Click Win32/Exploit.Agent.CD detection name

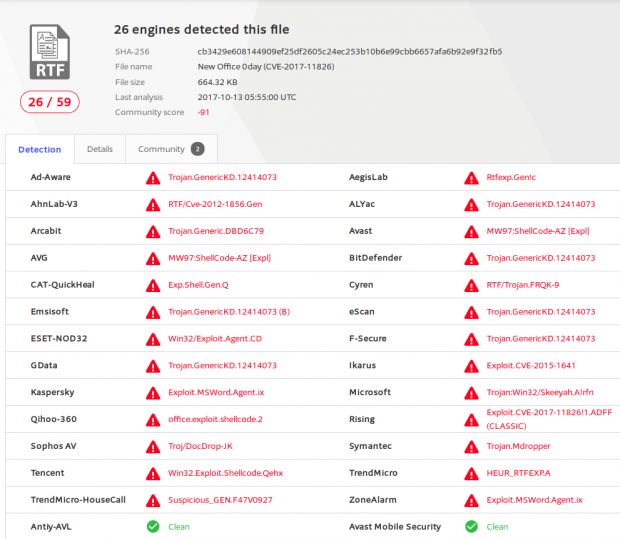tap(215, 339)
